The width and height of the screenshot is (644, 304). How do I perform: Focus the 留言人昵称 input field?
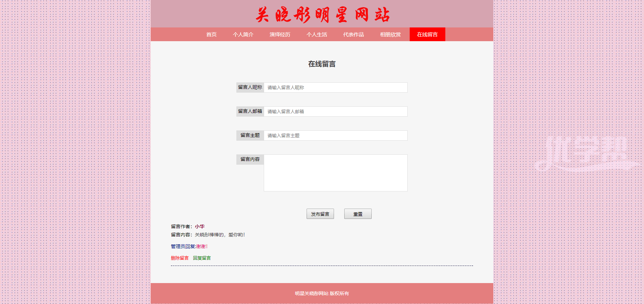(335, 87)
